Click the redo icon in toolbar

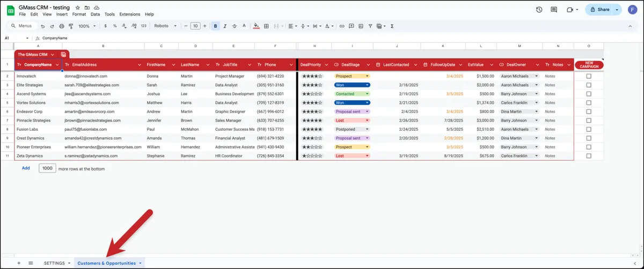click(52, 26)
